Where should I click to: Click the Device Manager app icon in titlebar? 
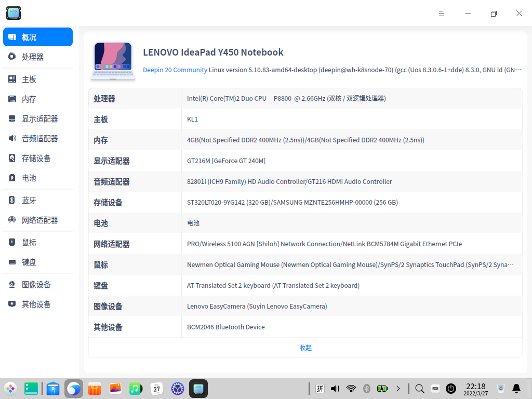click(14, 13)
